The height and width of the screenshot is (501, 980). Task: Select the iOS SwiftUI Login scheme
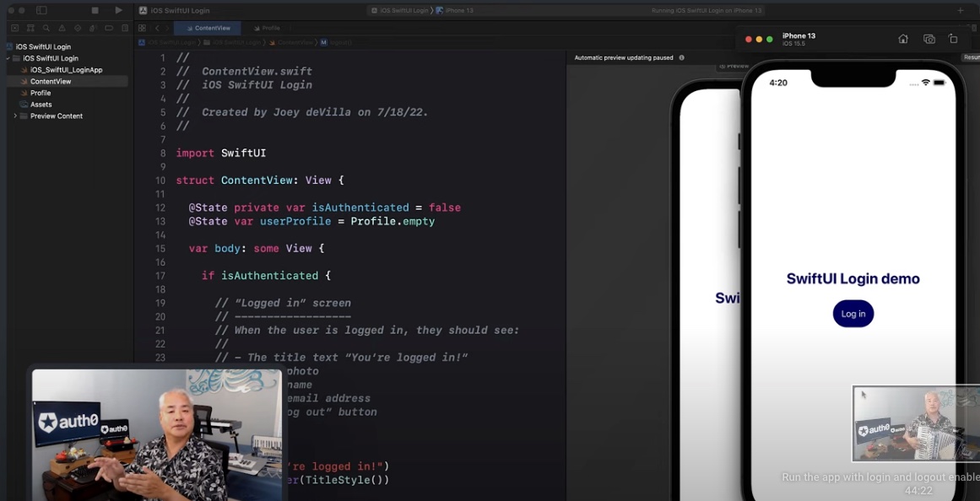398,11
